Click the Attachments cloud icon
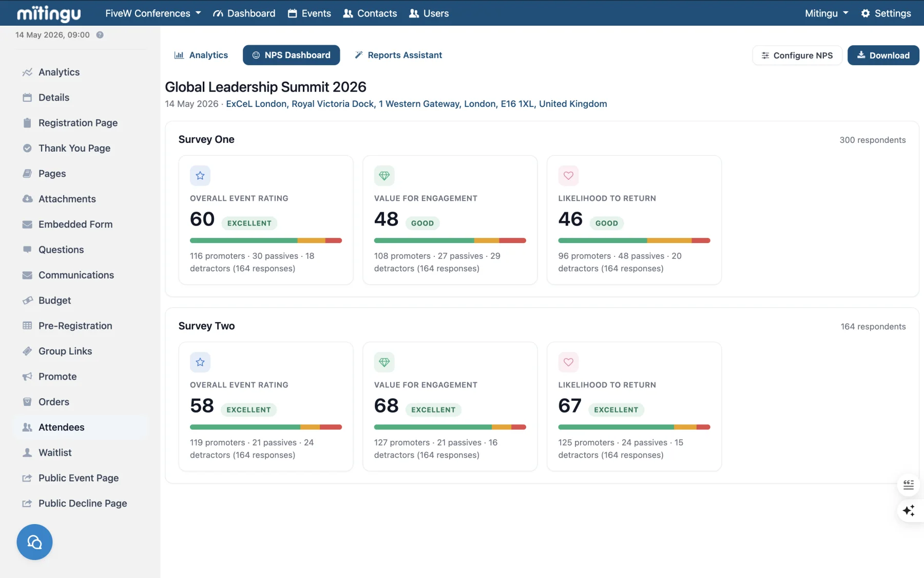The height and width of the screenshot is (578, 924). tap(27, 199)
